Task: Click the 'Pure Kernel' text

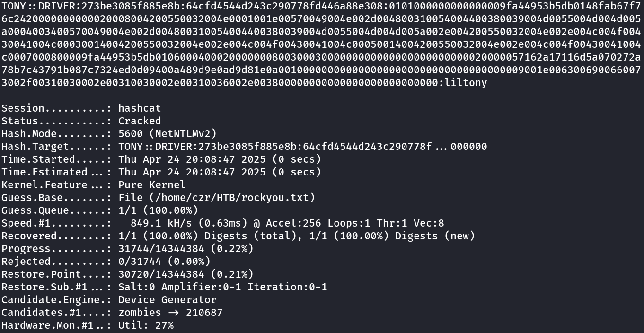Action: pos(152,185)
